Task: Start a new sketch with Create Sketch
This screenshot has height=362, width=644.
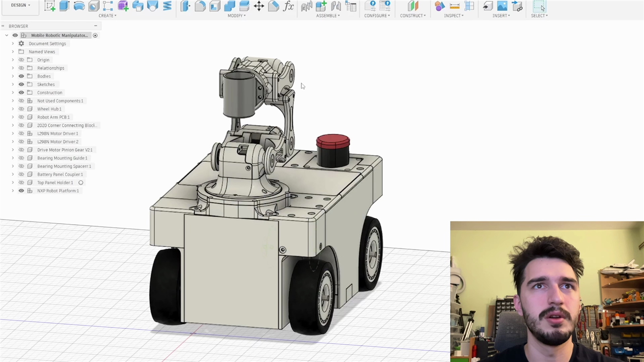Action: (49, 6)
